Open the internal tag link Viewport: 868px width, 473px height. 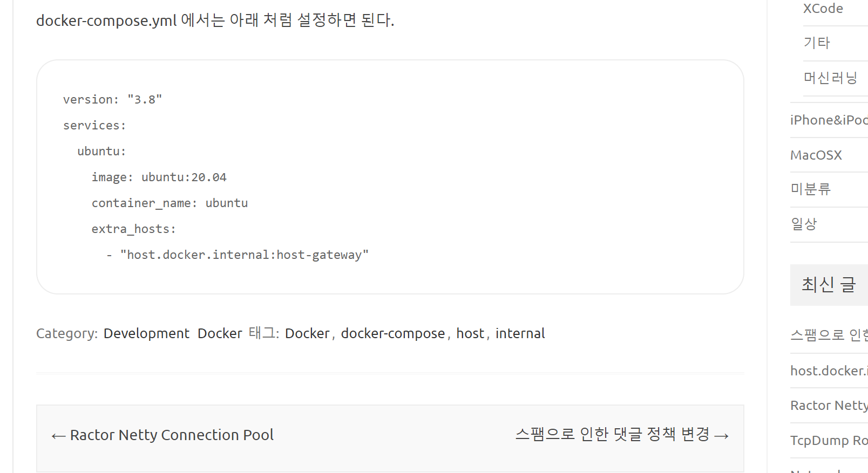click(x=520, y=334)
